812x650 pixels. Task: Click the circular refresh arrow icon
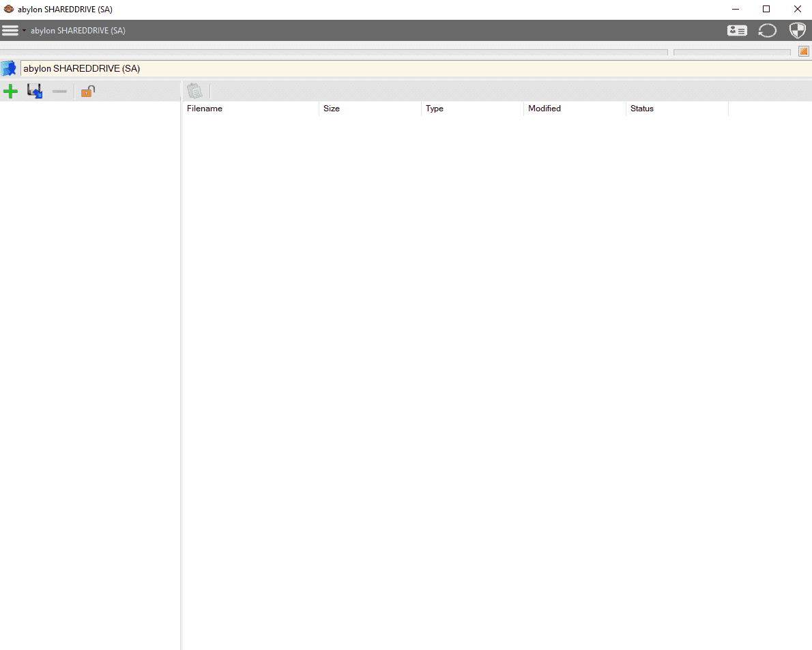coord(767,31)
